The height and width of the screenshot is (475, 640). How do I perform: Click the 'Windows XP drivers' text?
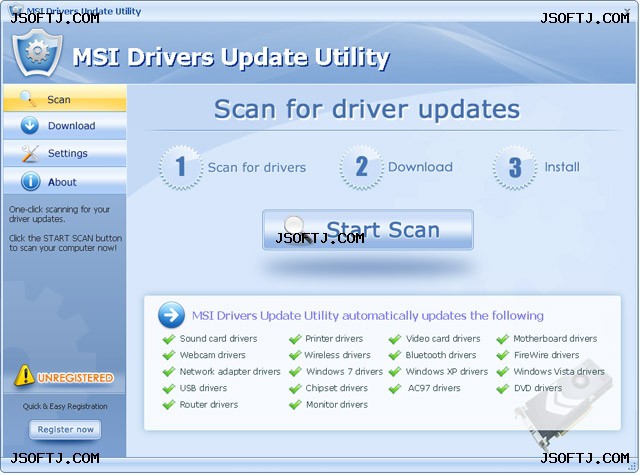(x=447, y=372)
